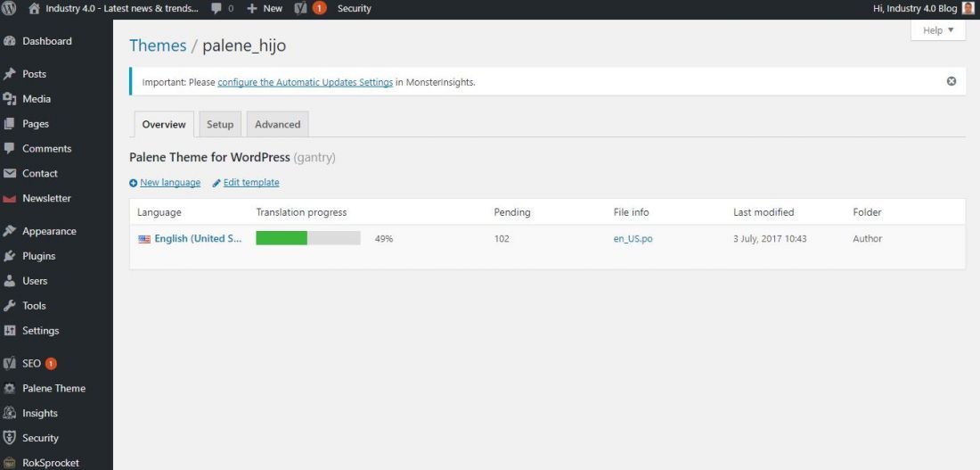Click the home icon in admin bar
This screenshot has height=470, width=980.
tap(35, 9)
